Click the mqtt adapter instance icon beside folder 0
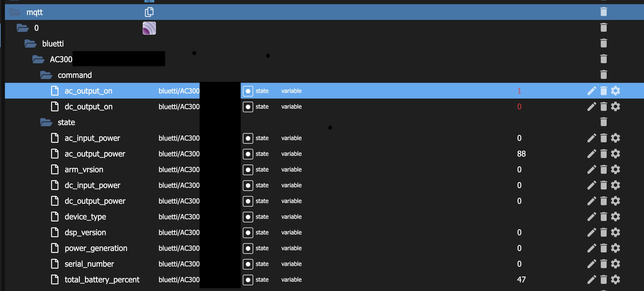 tap(149, 28)
